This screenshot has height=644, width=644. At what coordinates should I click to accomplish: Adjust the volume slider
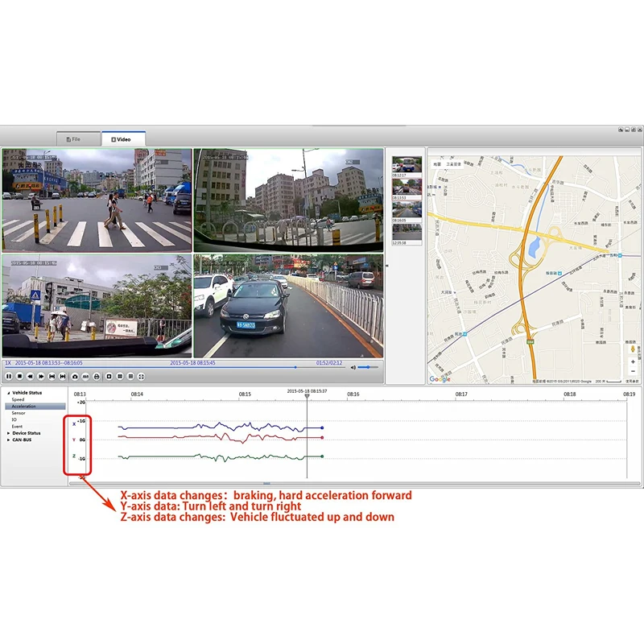pos(368,367)
